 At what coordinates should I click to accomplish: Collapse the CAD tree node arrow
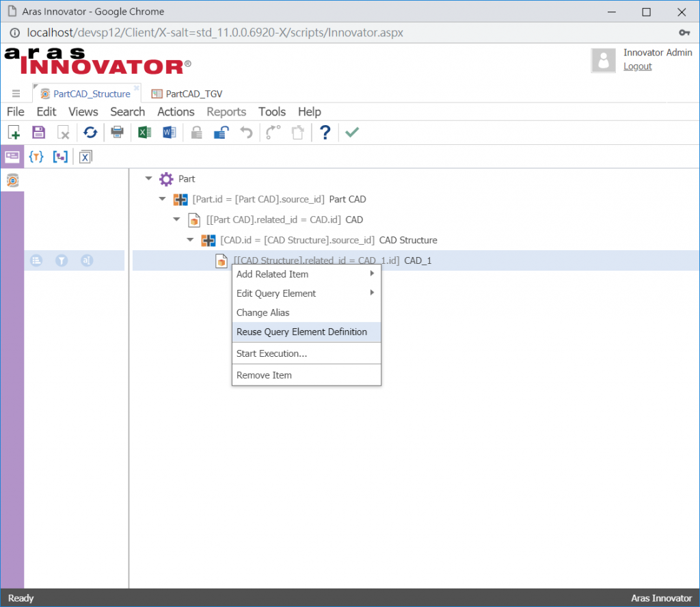[x=177, y=219]
